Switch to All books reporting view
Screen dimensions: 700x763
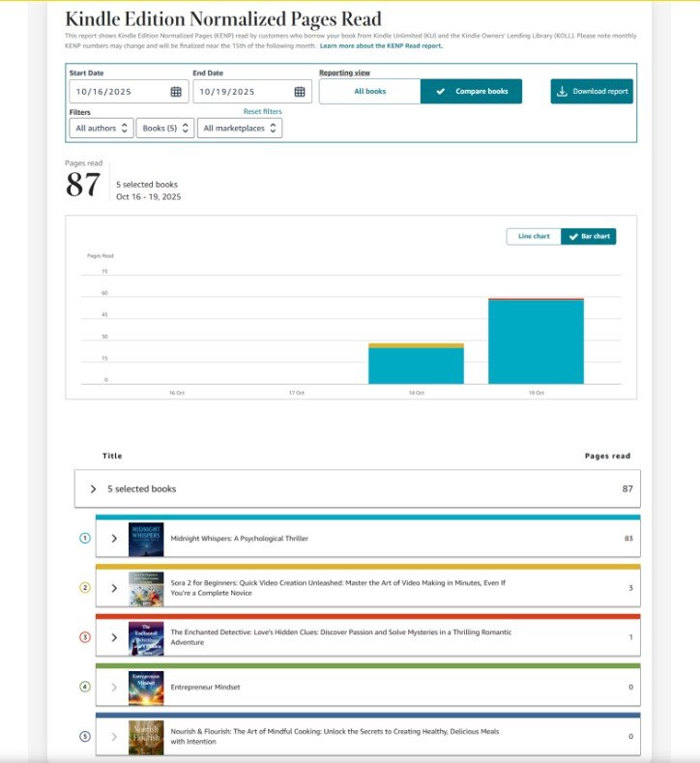point(369,91)
